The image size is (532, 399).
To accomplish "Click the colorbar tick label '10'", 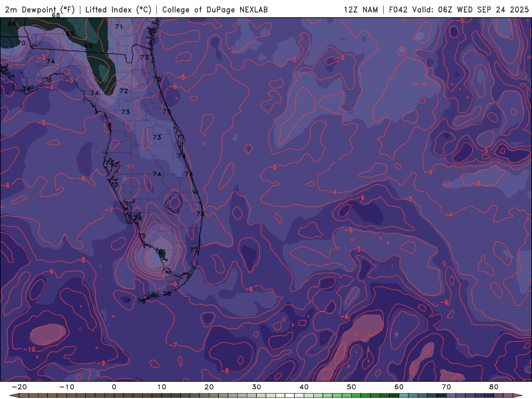I will tap(162, 387).
